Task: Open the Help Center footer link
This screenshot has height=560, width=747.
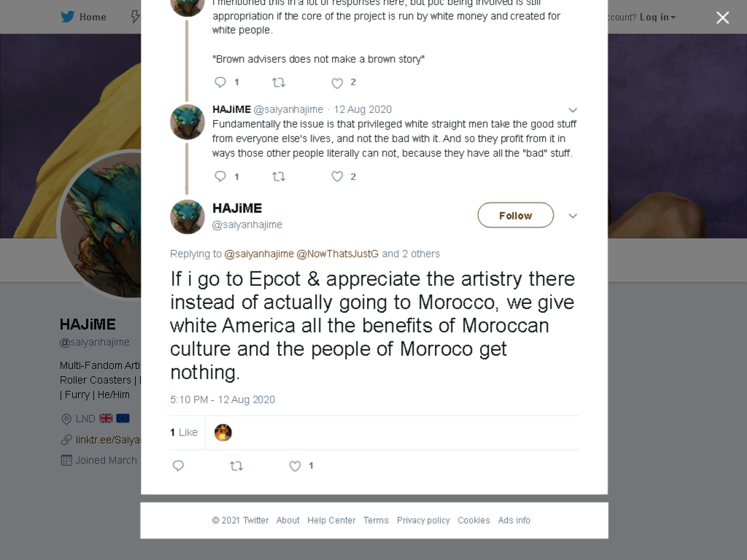Action: tap(331, 521)
